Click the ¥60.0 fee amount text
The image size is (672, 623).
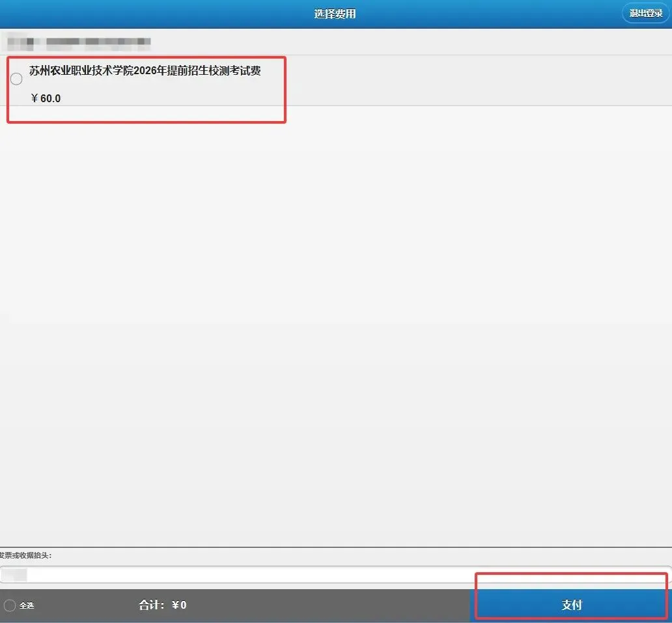pos(46,98)
